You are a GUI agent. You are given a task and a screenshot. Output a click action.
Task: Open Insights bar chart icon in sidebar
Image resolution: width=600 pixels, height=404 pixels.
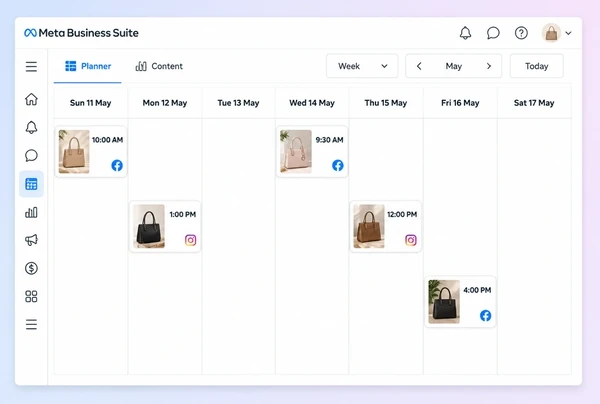pos(31,212)
